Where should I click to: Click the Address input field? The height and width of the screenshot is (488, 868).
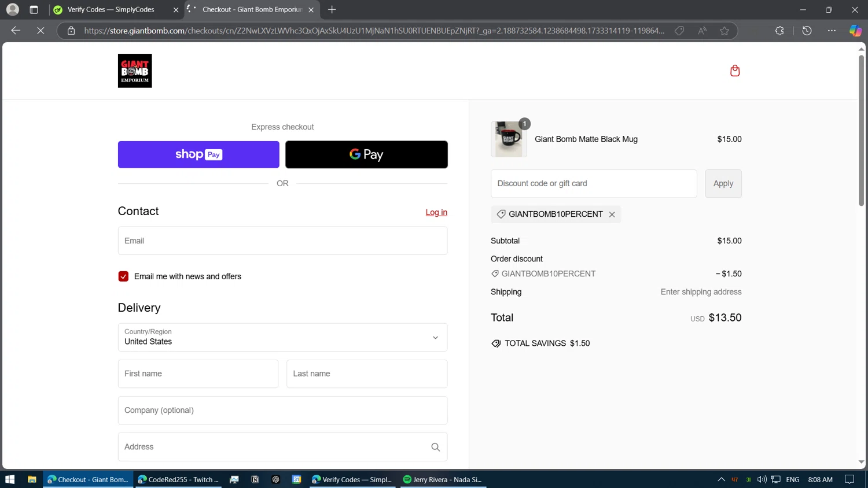click(282, 447)
